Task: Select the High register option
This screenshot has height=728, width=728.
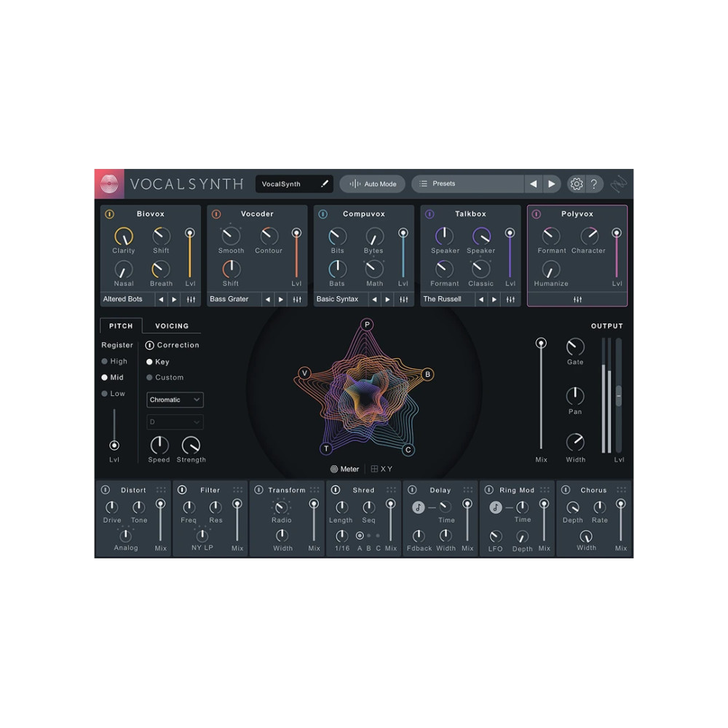Action: coord(114,361)
